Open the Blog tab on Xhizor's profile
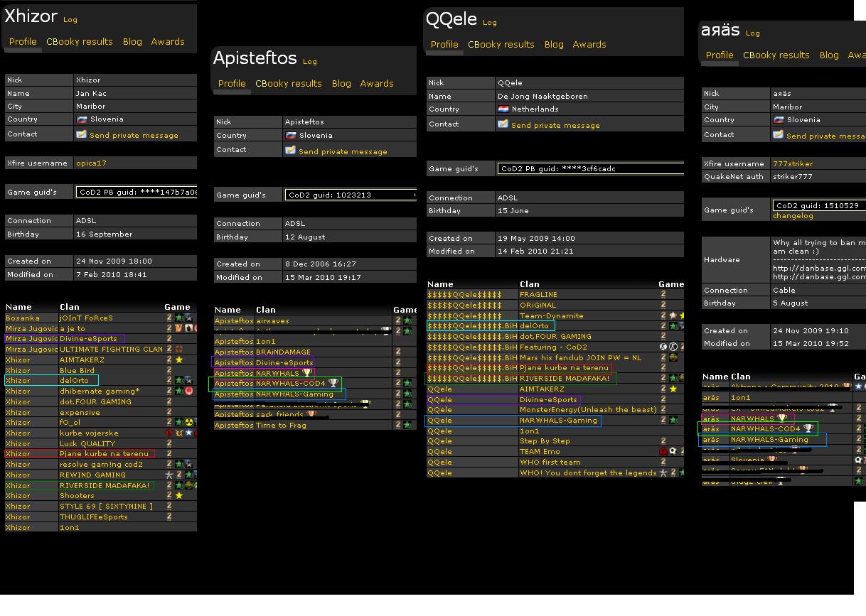Image resolution: width=866 pixels, height=616 pixels. 132,42
